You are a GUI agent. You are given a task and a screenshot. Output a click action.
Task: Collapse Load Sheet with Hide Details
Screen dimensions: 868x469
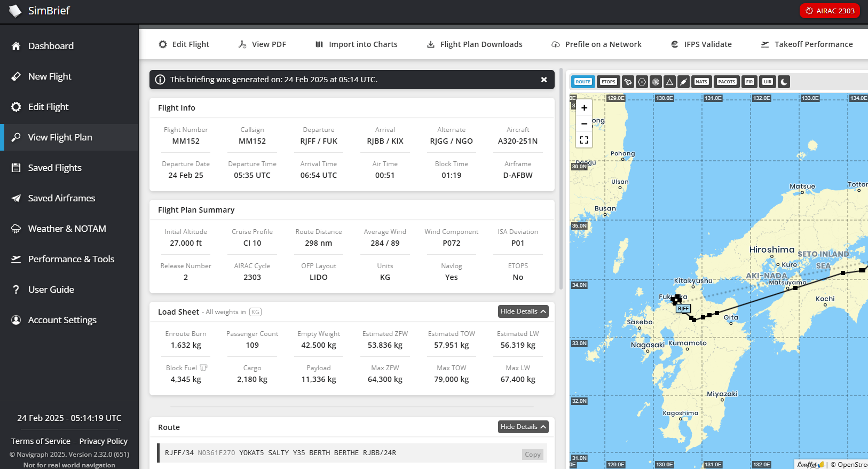click(523, 311)
